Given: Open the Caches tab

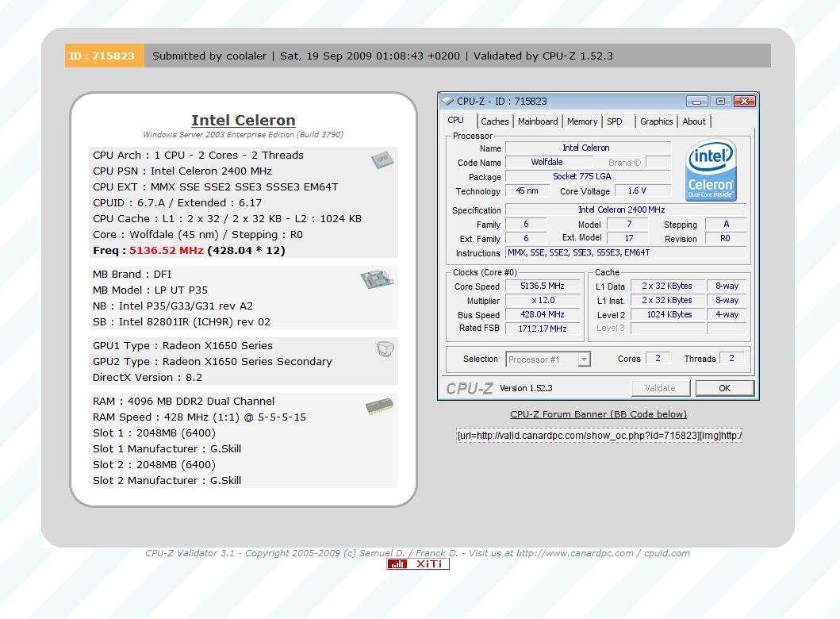Looking at the screenshot, I should (x=494, y=121).
